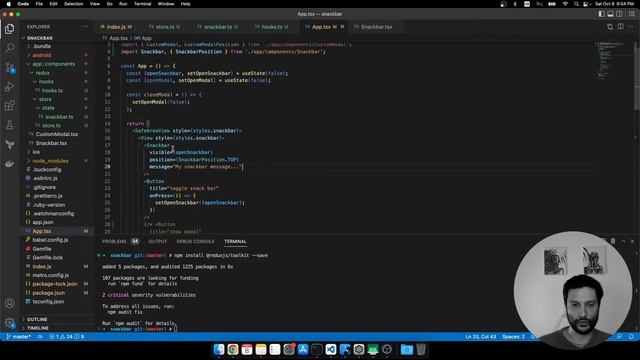Switch to the index.js editor tab

pos(116,27)
